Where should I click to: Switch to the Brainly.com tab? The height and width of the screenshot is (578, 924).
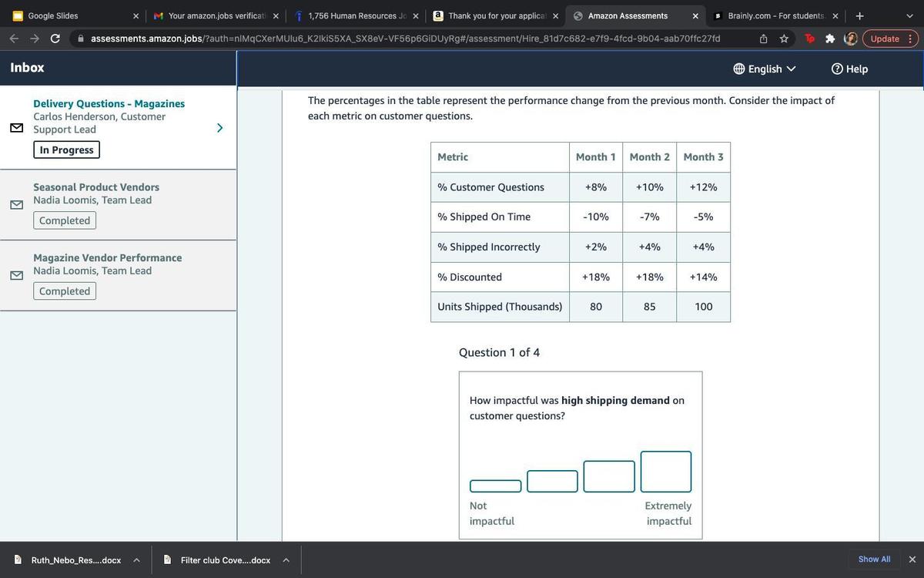pos(777,15)
